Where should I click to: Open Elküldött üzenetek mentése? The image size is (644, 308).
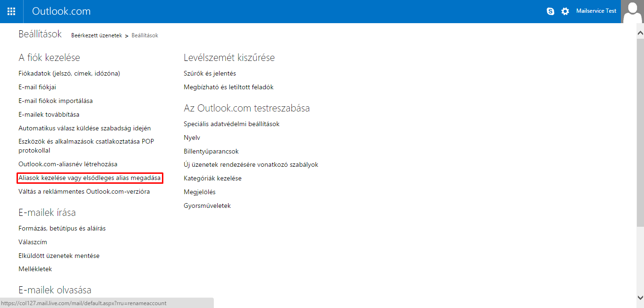59,256
